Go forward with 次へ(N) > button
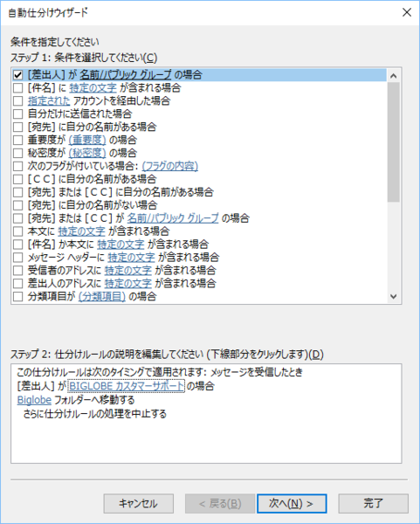The image size is (420, 524). click(292, 503)
